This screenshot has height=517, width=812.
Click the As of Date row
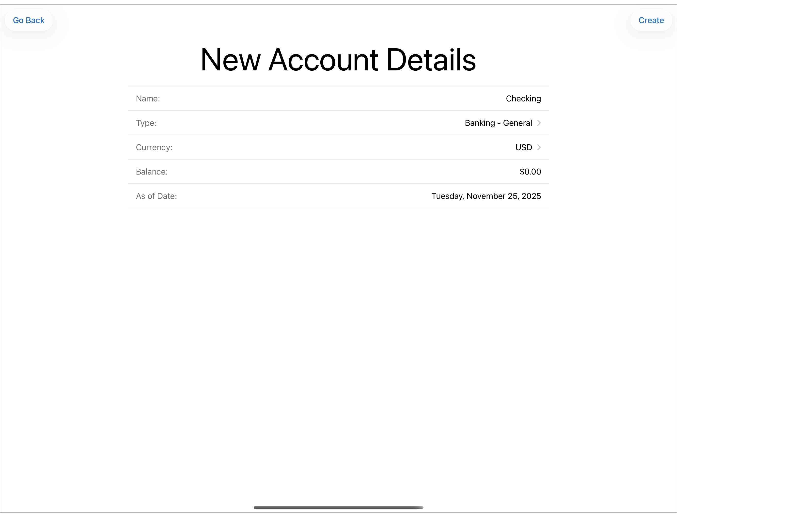point(338,196)
